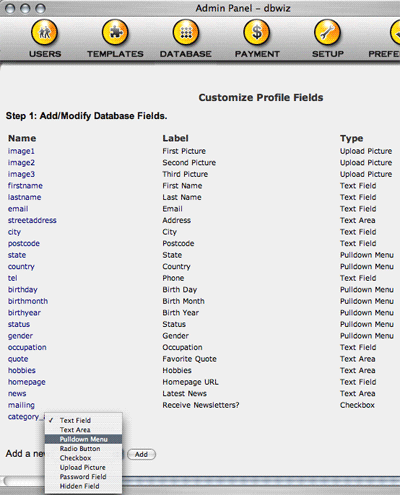The height and width of the screenshot is (495, 400).
Task: Open the category field link
Action: pos(26,417)
